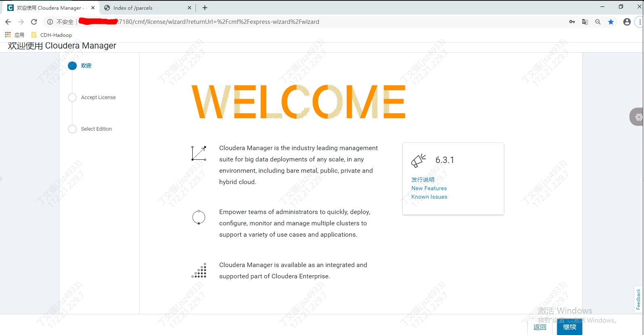Click the 返回 back button
This screenshot has height=335, width=644.
point(540,327)
